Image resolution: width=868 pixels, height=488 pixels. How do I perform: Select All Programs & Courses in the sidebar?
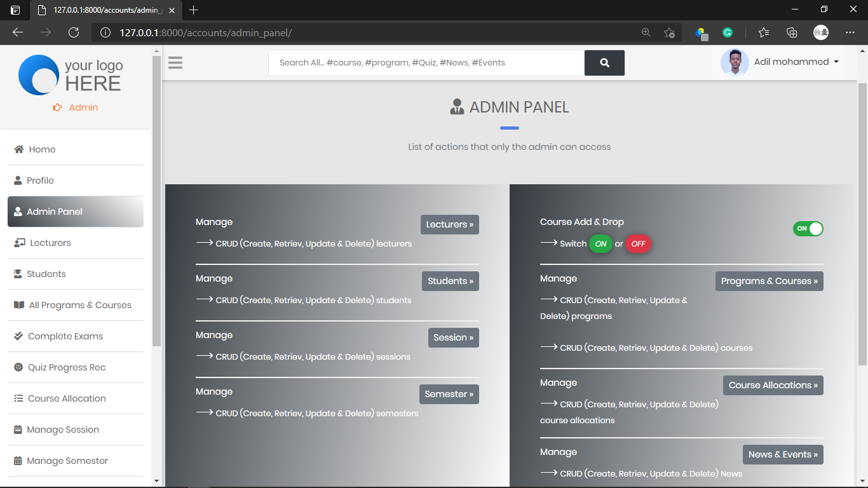pos(76,305)
